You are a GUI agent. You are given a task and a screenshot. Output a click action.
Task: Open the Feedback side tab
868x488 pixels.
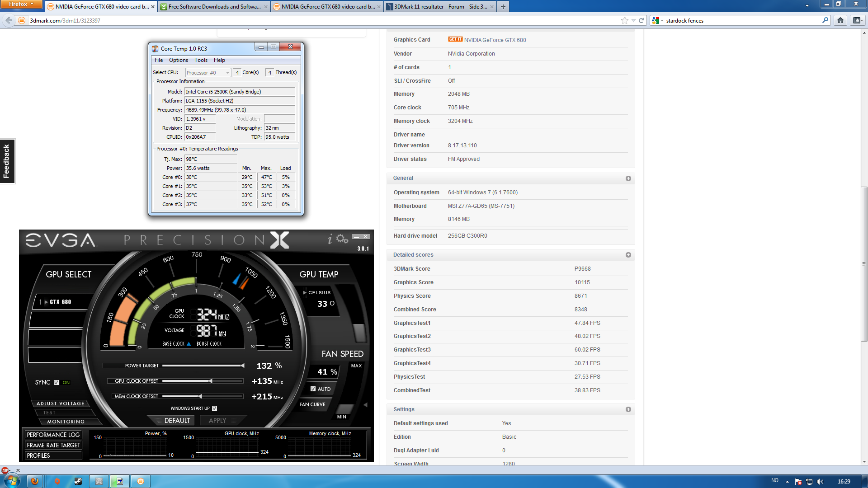(x=7, y=161)
